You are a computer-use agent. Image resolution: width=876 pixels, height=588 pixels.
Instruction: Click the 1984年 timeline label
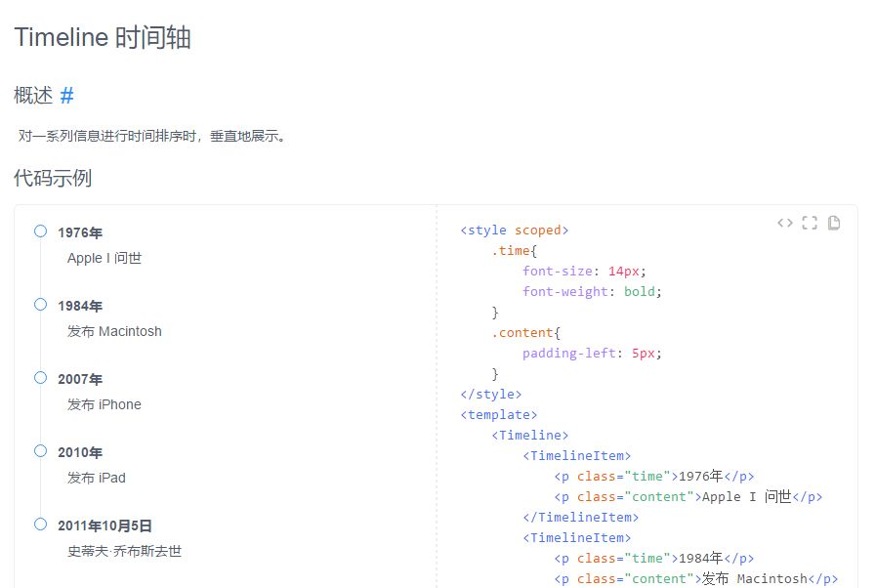[x=80, y=306]
